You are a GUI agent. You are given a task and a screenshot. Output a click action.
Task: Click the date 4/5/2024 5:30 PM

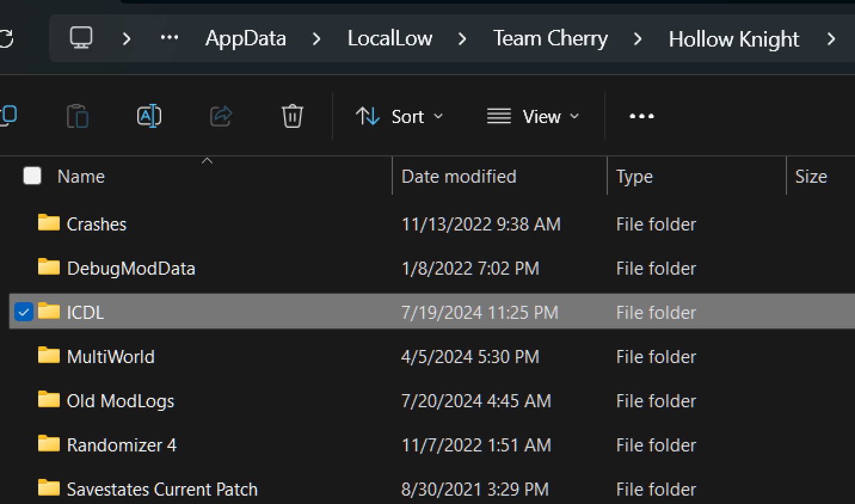pos(470,357)
